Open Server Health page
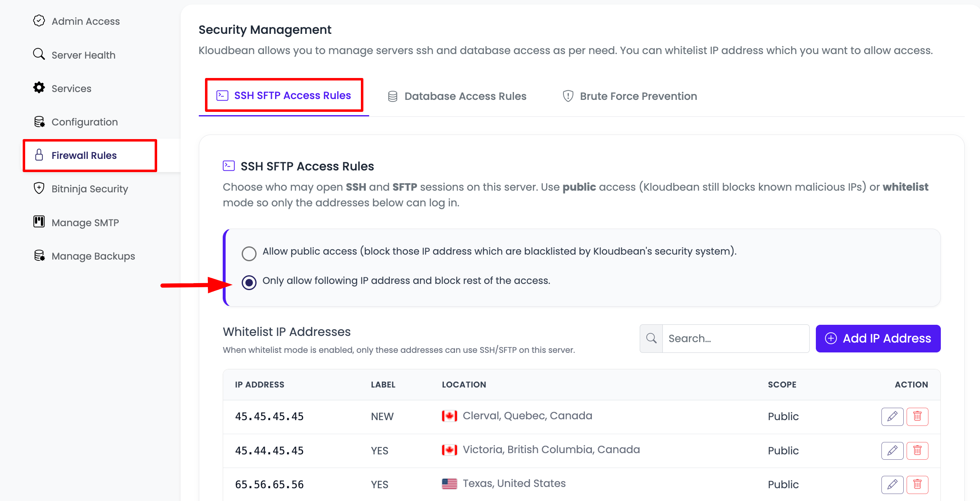Screen dimensions: 980x501 click(x=83, y=55)
